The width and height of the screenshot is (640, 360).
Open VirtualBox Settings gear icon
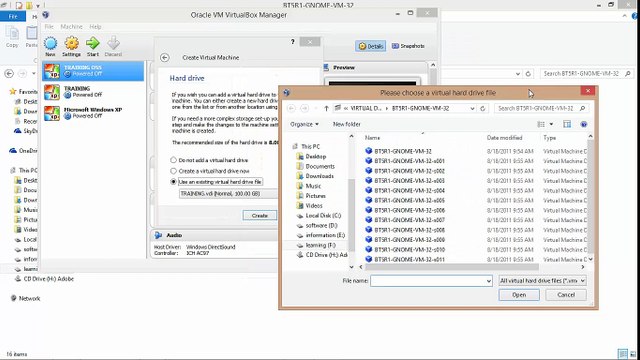[x=71, y=46]
